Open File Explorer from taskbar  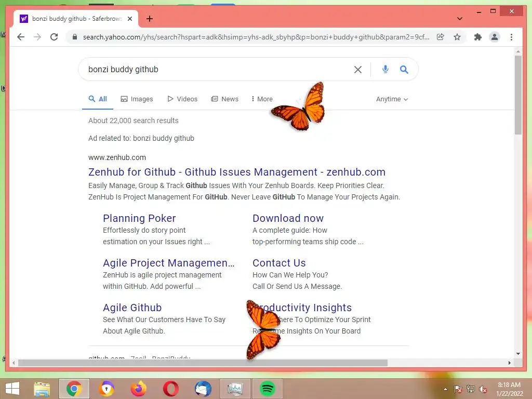[x=42, y=389]
